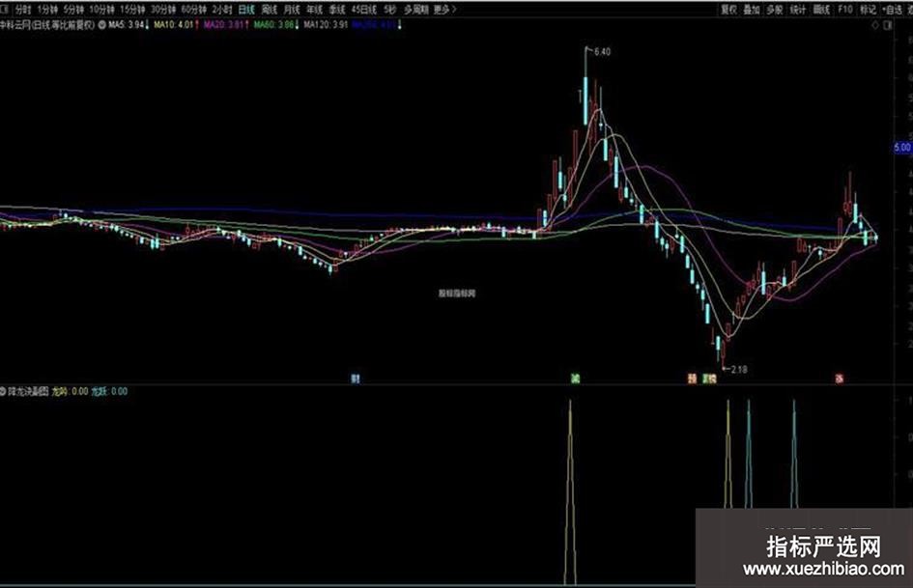Open the 多股 multi-stock view
This screenshot has height=588, width=913.
click(x=775, y=10)
